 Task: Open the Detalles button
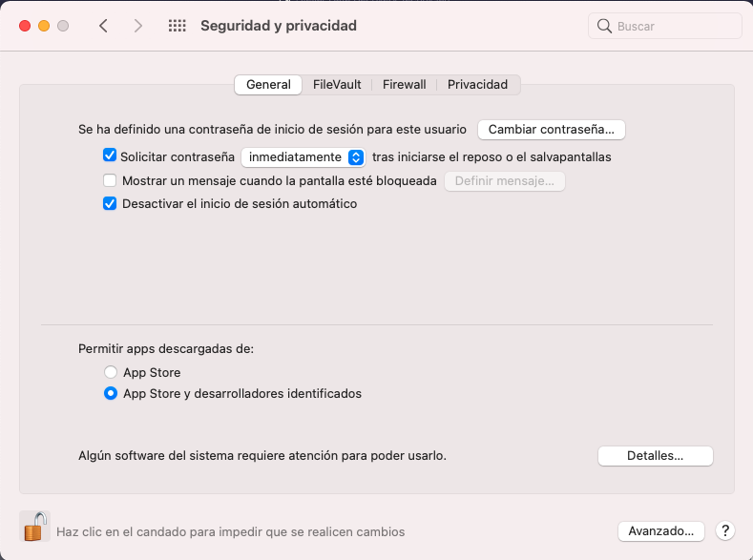[x=655, y=456]
